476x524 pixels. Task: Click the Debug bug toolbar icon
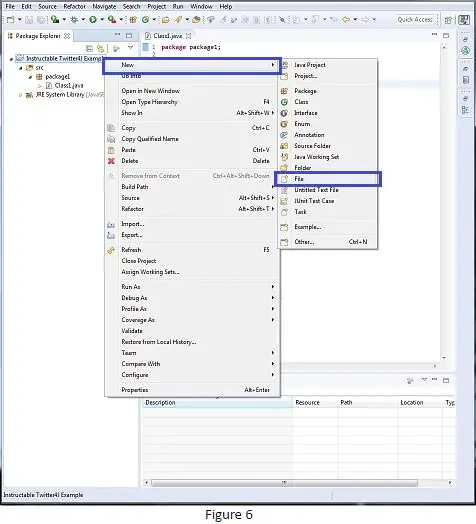tap(74, 20)
